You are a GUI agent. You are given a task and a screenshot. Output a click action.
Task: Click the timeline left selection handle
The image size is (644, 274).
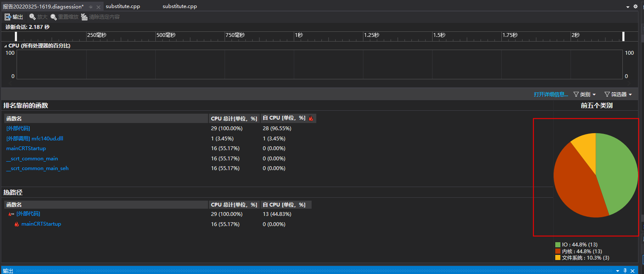pos(16,36)
